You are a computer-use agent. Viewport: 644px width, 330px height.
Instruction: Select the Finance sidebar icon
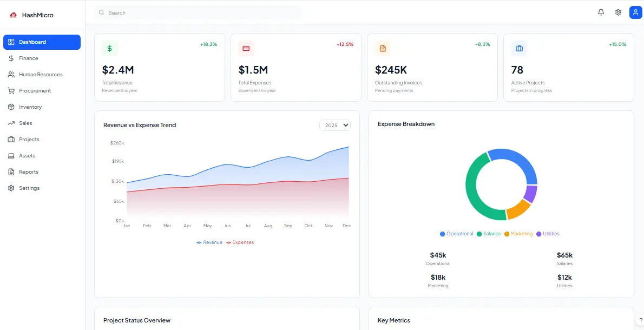coord(10,58)
